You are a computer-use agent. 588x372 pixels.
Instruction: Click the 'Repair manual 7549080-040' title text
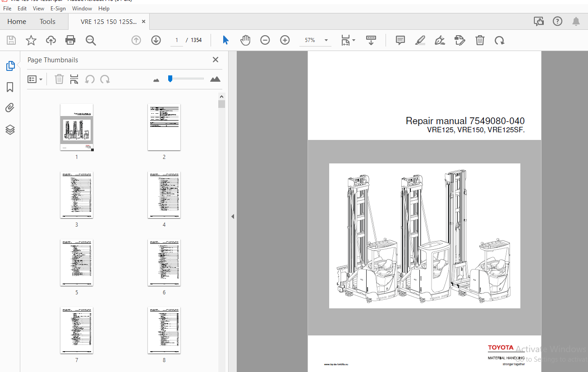[465, 121]
